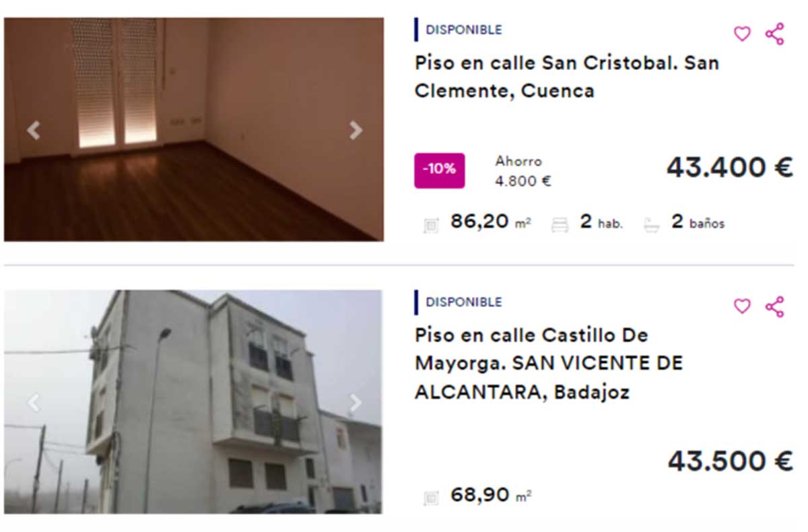
Task: Open the Badajoz building exterior photo
Action: click(x=193, y=402)
